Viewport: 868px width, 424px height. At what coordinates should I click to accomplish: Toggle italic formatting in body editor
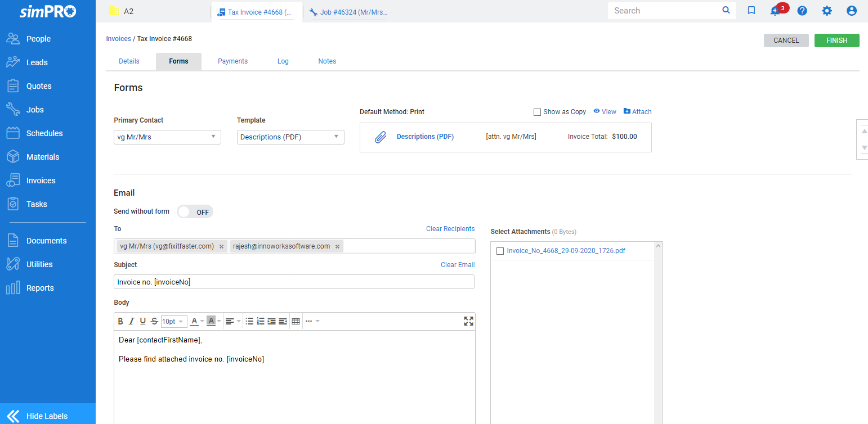[132, 321]
